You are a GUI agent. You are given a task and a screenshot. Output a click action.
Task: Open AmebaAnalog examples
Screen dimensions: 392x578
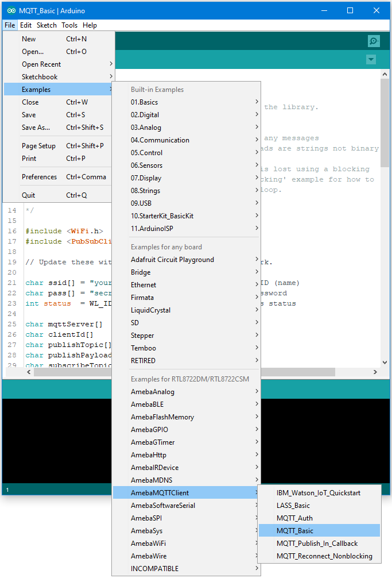187,392
